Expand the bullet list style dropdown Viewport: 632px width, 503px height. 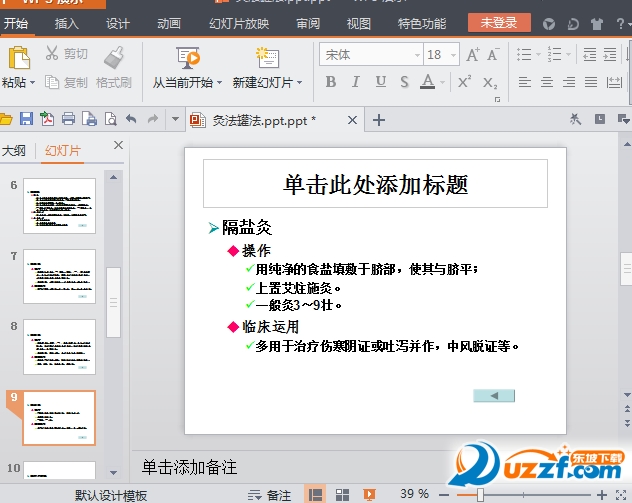click(538, 54)
